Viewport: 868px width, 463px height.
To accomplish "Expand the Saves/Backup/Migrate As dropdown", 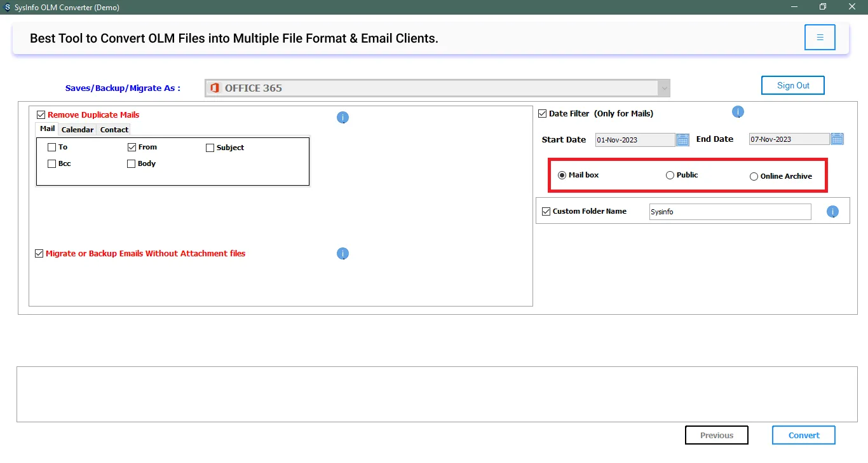I will 663,88.
